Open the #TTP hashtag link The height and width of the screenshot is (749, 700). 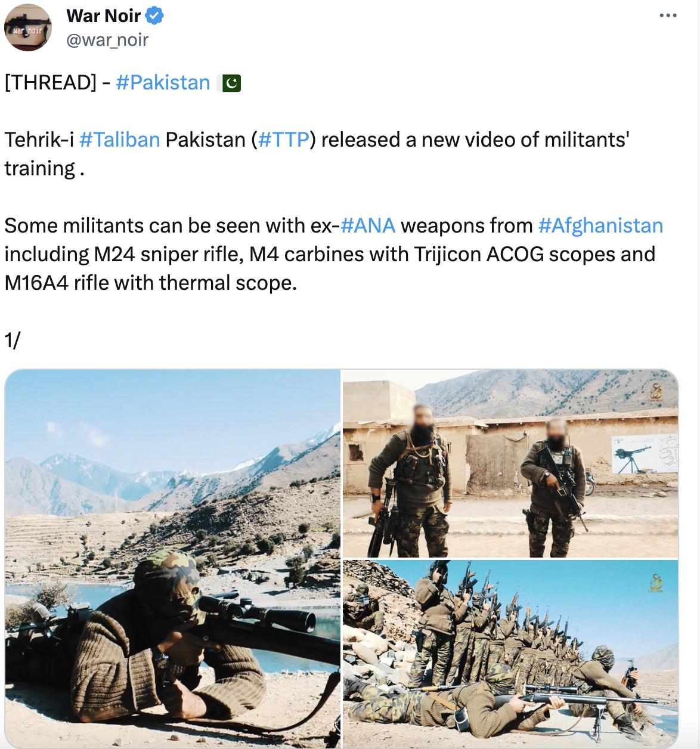click(x=283, y=140)
